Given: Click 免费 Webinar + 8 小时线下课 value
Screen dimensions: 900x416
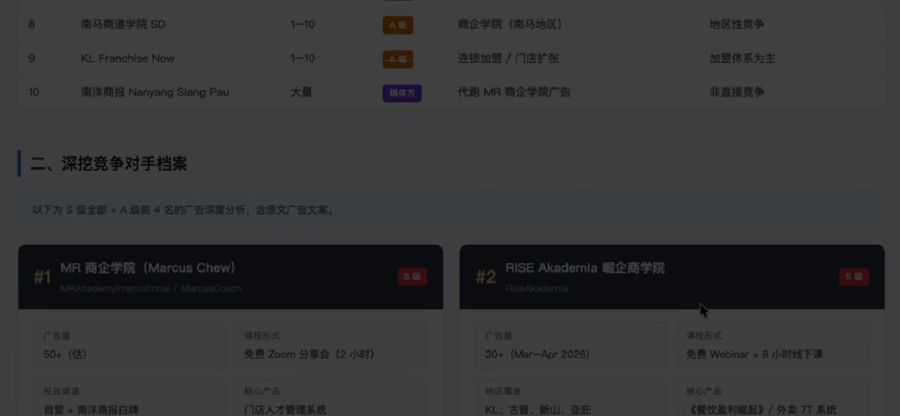Looking at the screenshot, I should pyautogui.click(x=755, y=355).
